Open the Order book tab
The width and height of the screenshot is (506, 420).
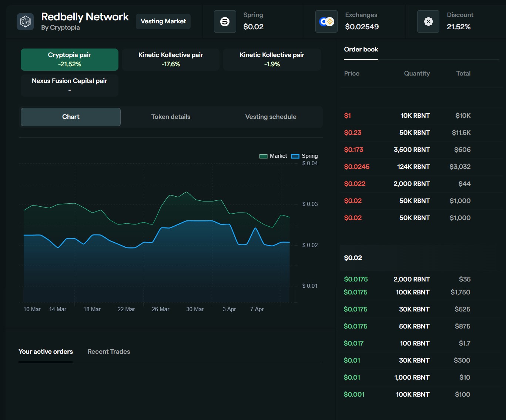click(x=361, y=50)
